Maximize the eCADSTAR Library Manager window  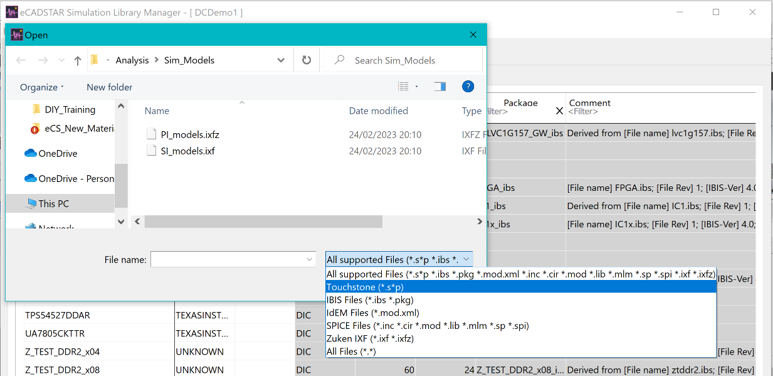(x=716, y=12)
